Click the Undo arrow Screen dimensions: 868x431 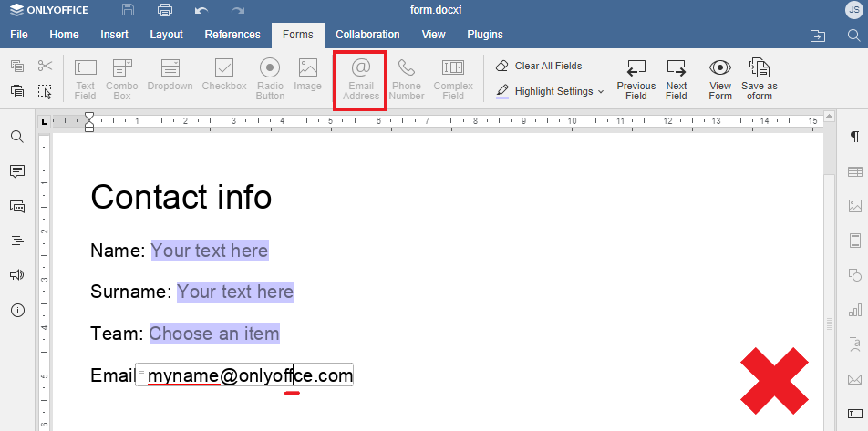point(201,11)
